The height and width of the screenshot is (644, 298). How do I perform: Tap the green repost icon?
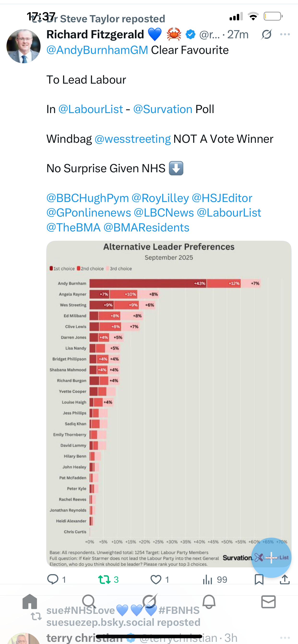[x=104, y=579]
